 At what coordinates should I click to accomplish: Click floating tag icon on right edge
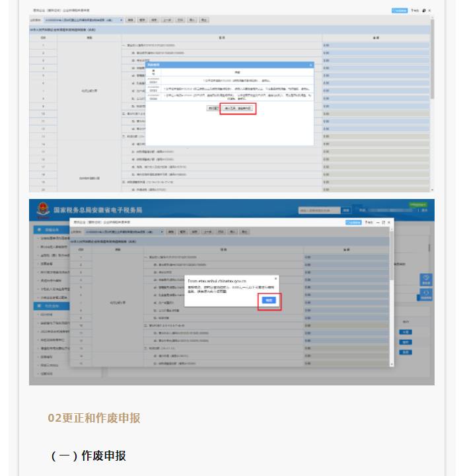[x=426, y=280]
